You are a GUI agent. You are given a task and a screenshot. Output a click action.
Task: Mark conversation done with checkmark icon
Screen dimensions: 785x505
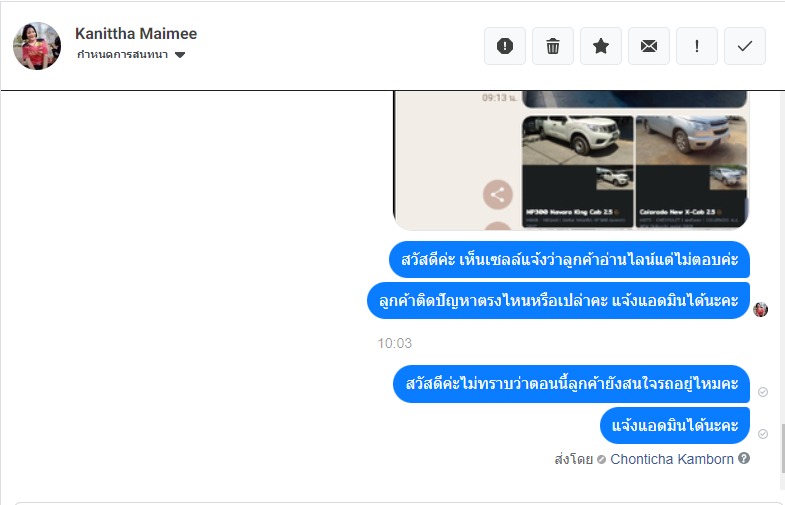(745, 46)
